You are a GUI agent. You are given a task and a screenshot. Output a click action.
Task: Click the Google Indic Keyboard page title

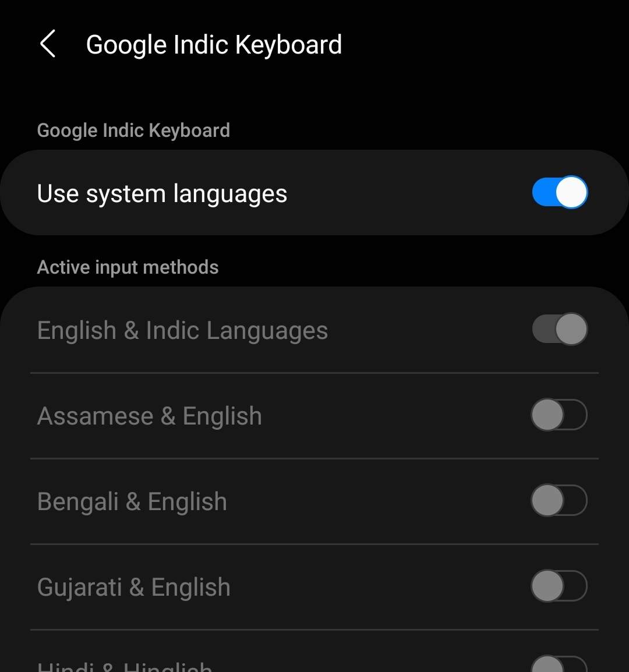pos(214,45)
